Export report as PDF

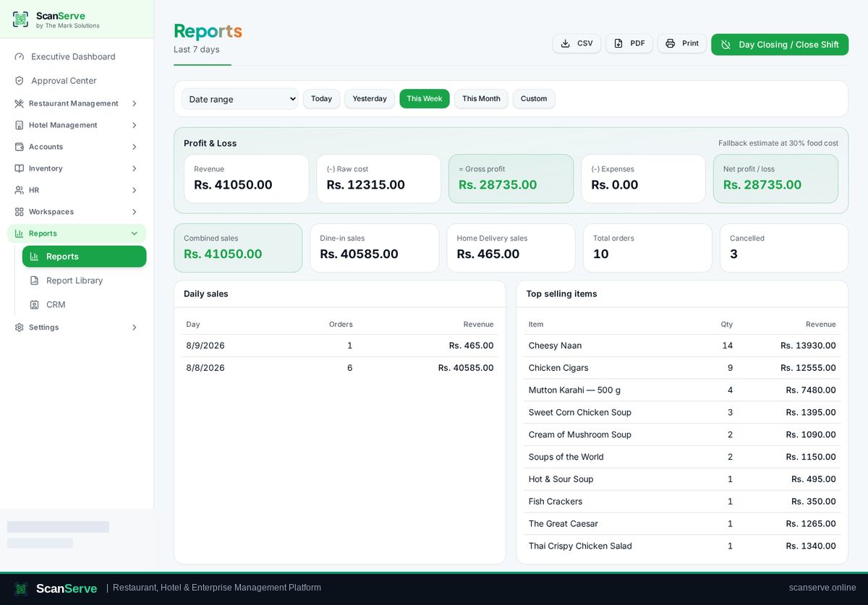(629, 43)
